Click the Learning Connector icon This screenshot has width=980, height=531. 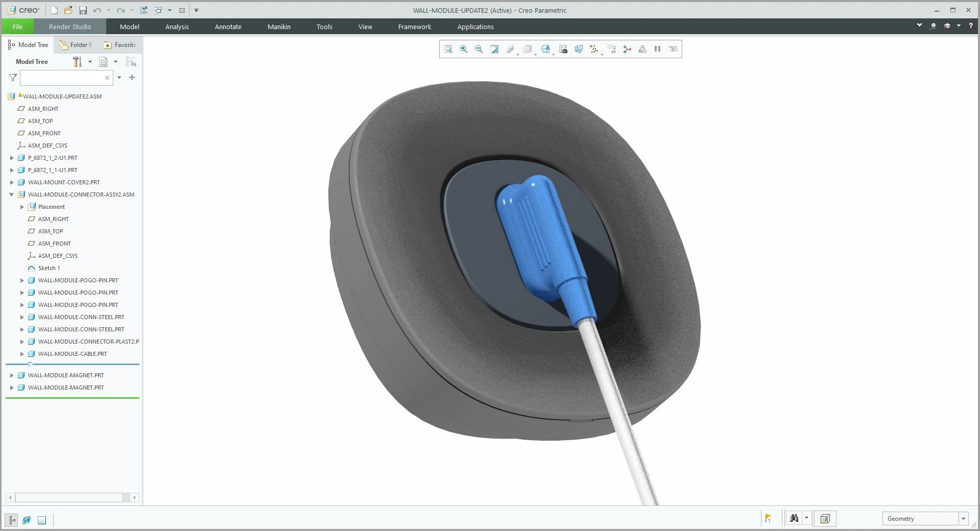947,26
